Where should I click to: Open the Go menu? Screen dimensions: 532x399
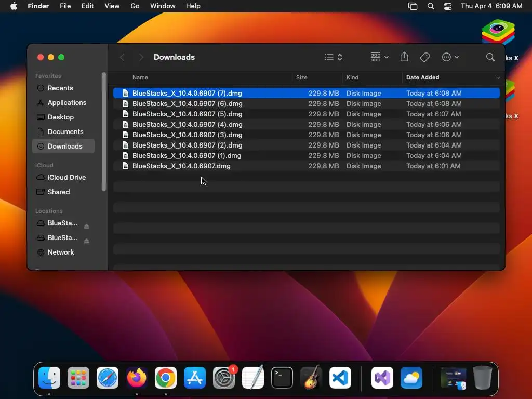pos(135,6)
